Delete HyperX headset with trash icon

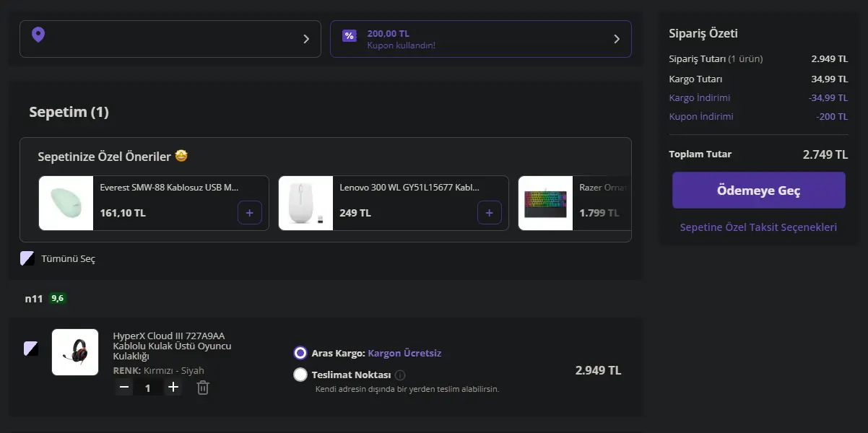(204, 388)
